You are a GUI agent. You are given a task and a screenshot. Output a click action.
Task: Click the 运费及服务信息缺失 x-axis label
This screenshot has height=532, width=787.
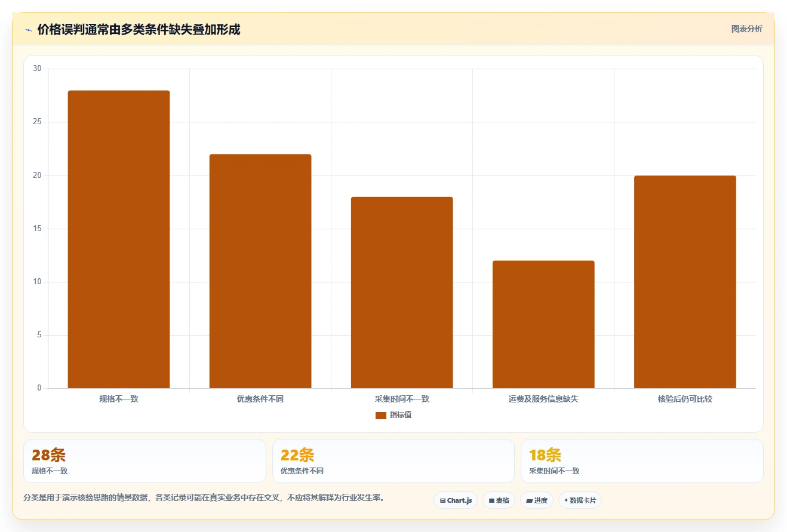point(543,399)
